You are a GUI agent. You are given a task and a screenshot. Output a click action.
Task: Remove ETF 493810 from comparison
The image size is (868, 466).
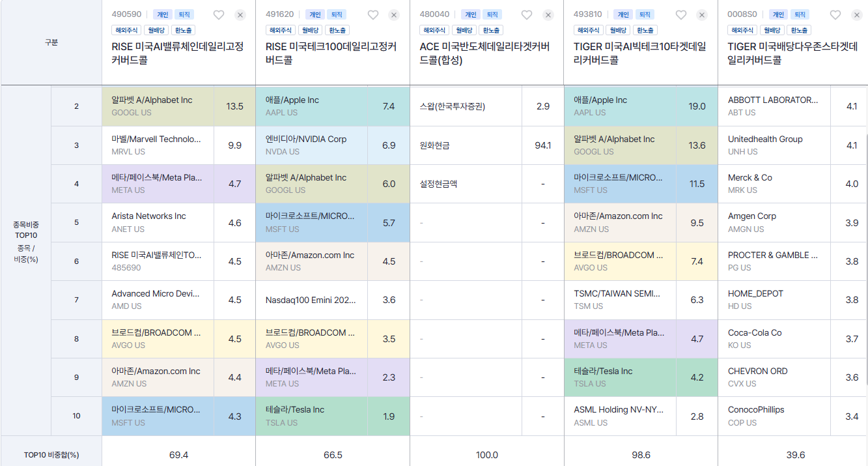[702, 15]
